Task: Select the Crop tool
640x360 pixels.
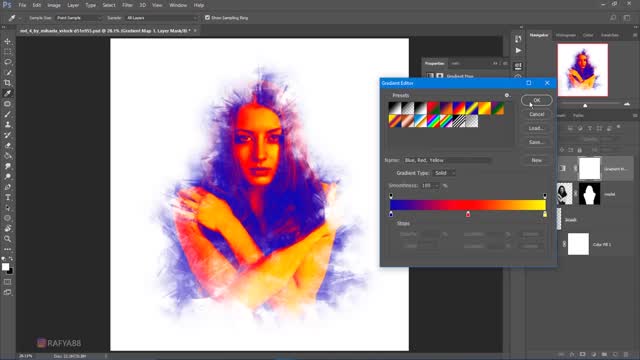Action: [7, 83]
